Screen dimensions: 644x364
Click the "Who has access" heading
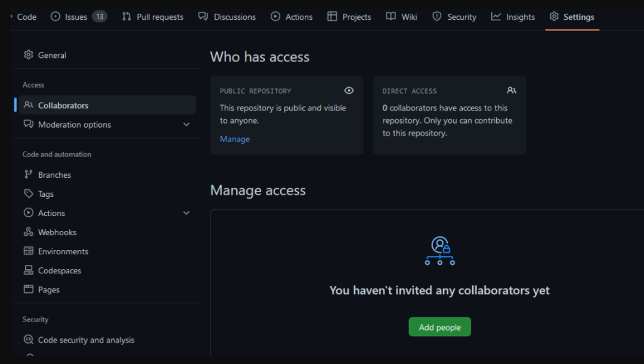(259, 57)
